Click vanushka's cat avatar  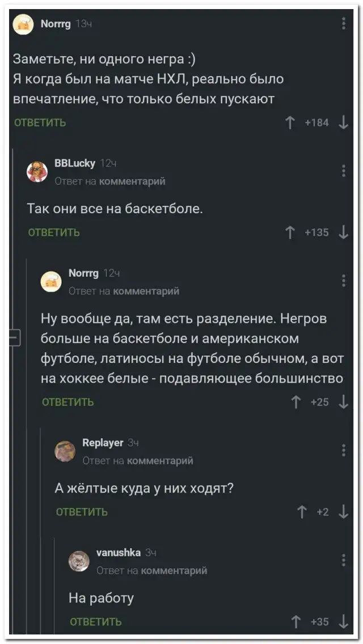click(79, 561)
